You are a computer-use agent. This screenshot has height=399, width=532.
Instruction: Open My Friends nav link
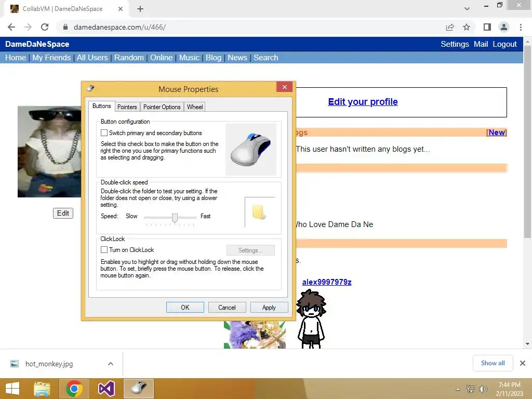[51, 58]
